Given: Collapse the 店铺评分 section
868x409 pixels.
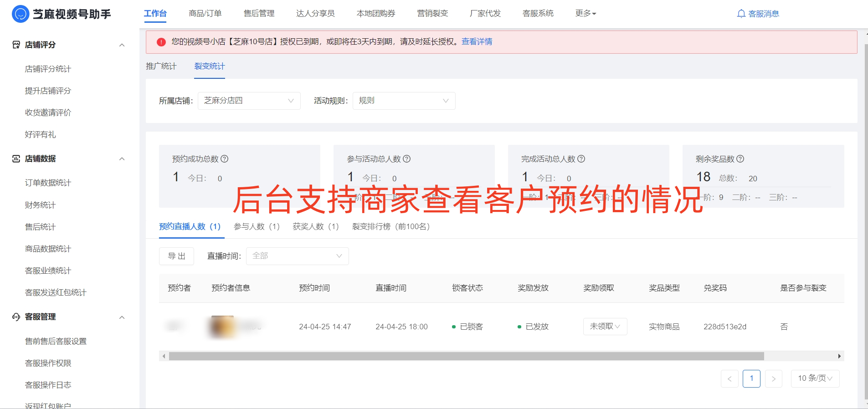Looking at the screenshot, I should (122, 45).
